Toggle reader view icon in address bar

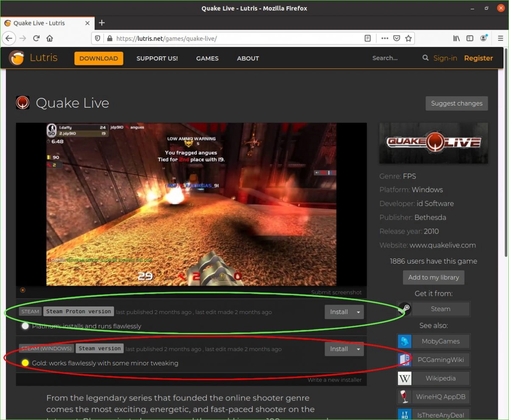click(368, 38)
